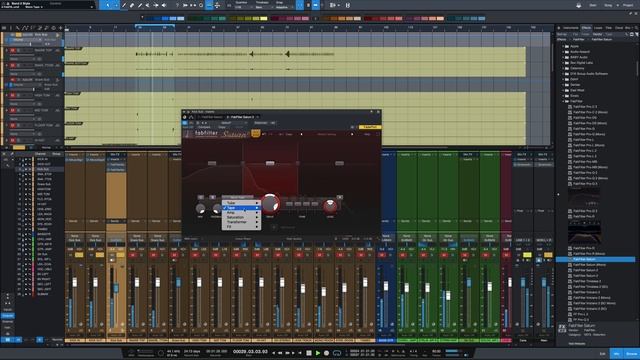Select the Eraser tool
Screen dimensions: 640x360
coord(132,5)
